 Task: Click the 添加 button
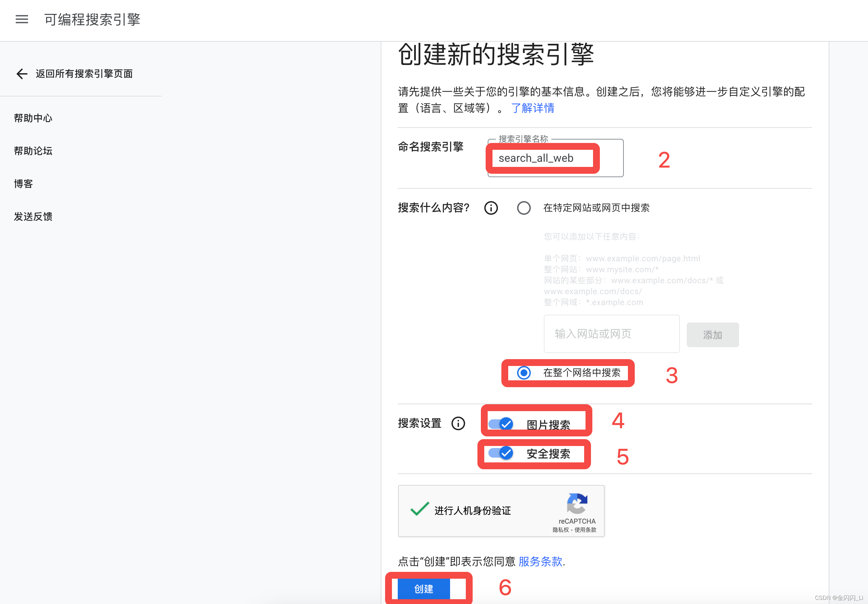tap(712, 335)
